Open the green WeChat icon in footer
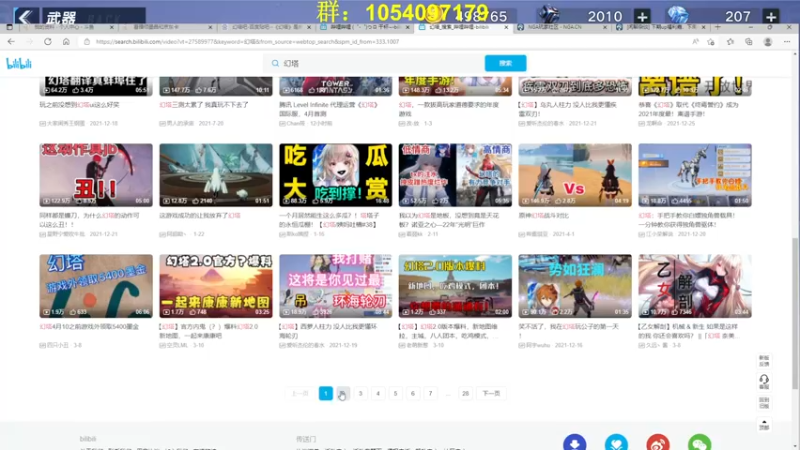 [699, 442]
